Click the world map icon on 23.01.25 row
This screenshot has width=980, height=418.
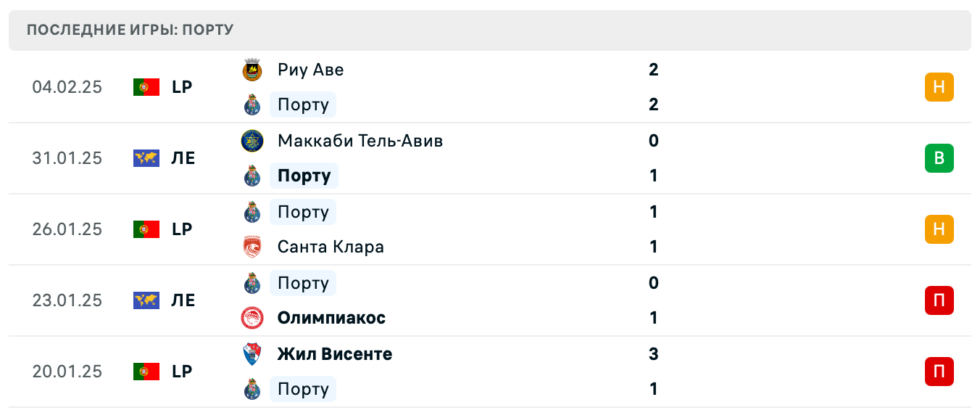146,300
